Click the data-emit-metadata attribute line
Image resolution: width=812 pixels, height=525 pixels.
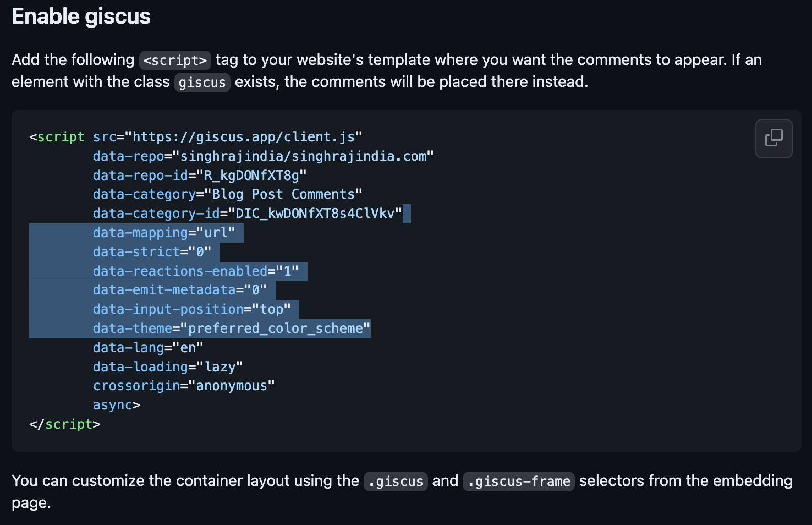pyautogui.click(x=179, y=290)
